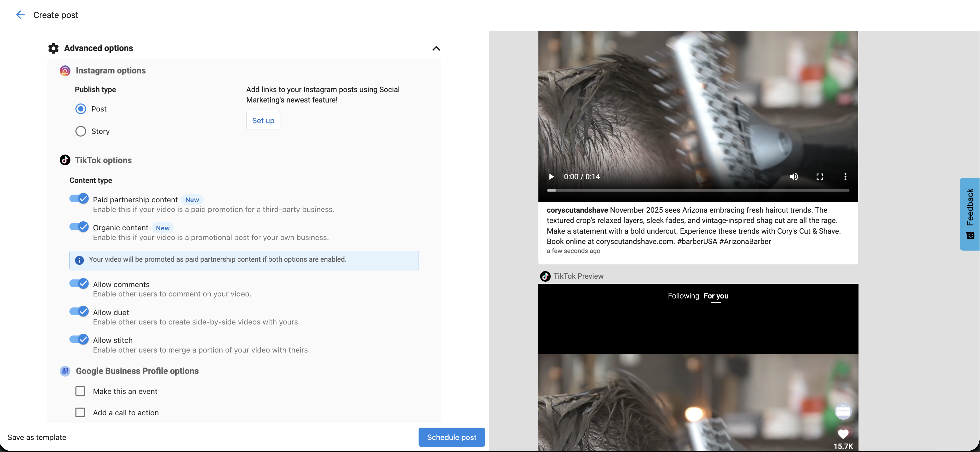Switch to the Following tab in TikTok Preview
The image size is (980, 452).
coord(683,296)
